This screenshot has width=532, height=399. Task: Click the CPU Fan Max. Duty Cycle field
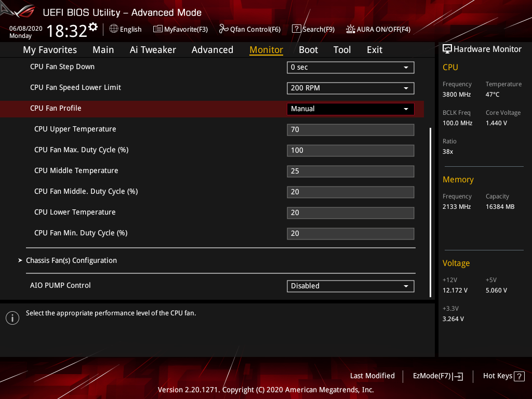pyautogui.click(x=351, y=150)
